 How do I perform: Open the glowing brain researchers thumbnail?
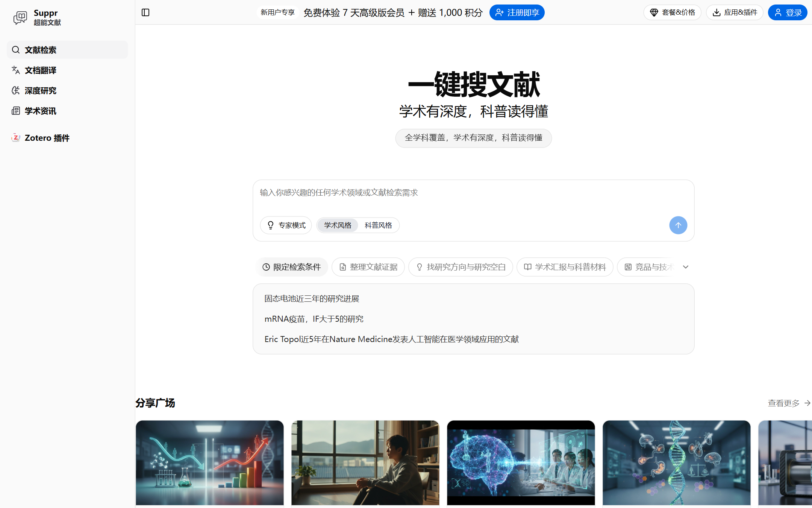coord(521,463)
